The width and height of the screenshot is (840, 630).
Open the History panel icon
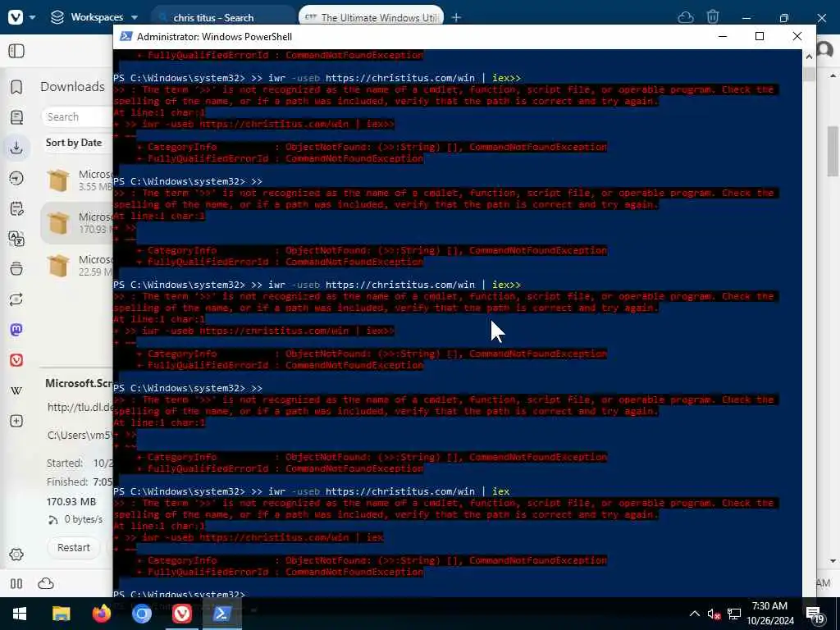click(16, 178)
